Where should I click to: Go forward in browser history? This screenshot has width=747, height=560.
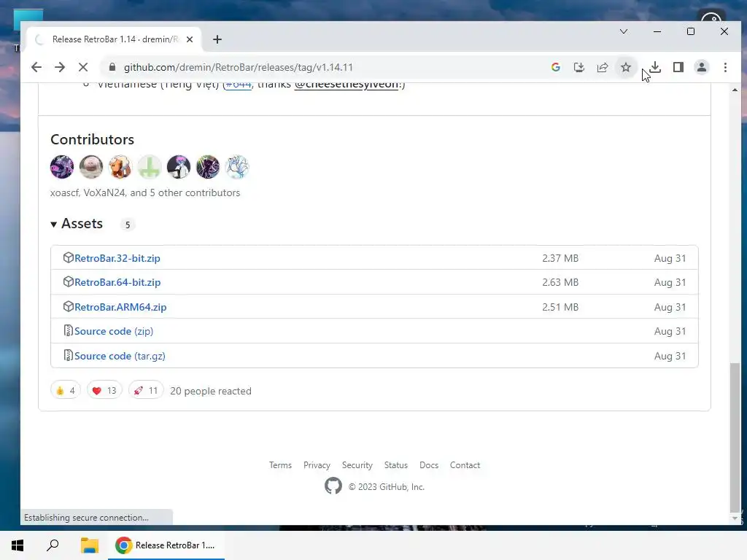(60, 67)
